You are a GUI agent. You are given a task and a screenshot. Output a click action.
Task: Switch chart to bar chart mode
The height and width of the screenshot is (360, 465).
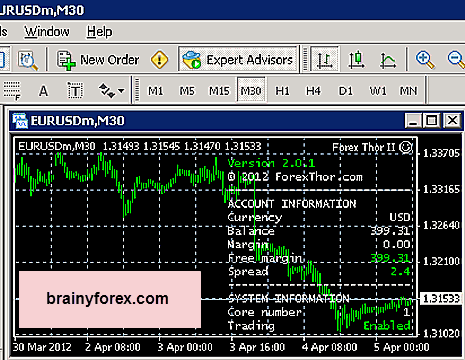click(x=324, y=59)
